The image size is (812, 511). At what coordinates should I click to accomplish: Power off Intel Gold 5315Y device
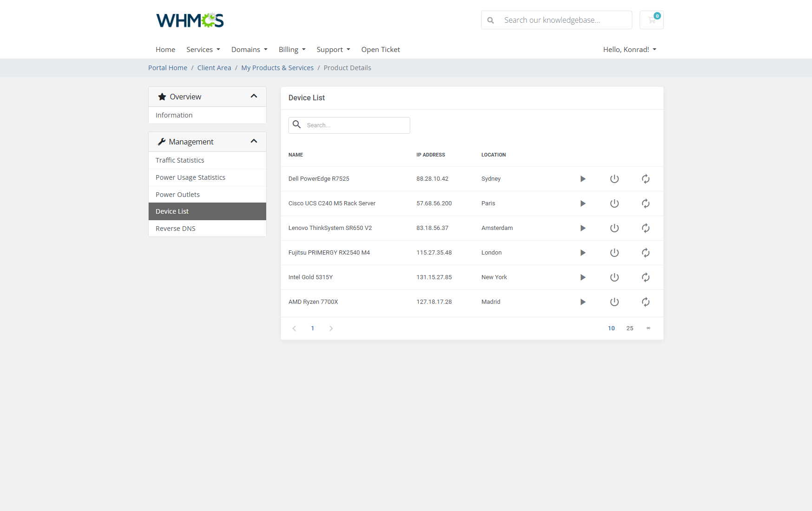pyautogui.click(x=614, y=277)
